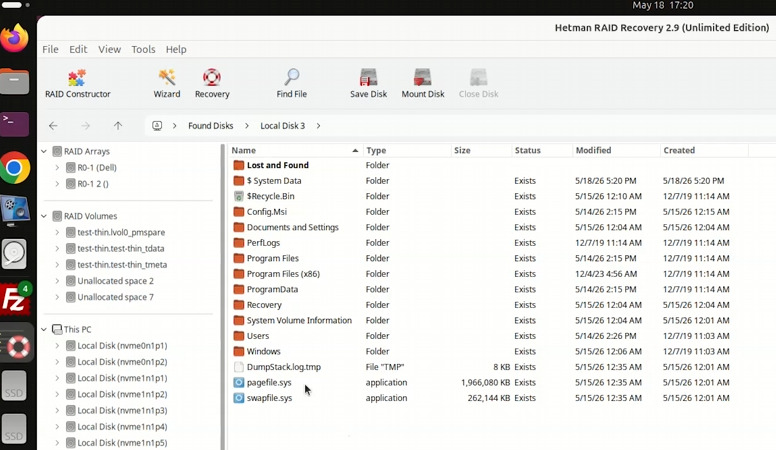Sort the list by Created column

tap(704, 150)
